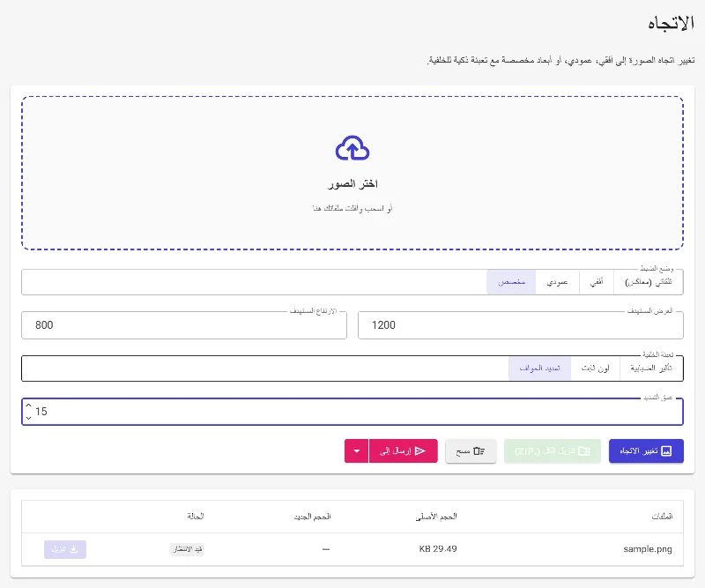
Task: Click the الملفات column header
Action: pos(662,517)
